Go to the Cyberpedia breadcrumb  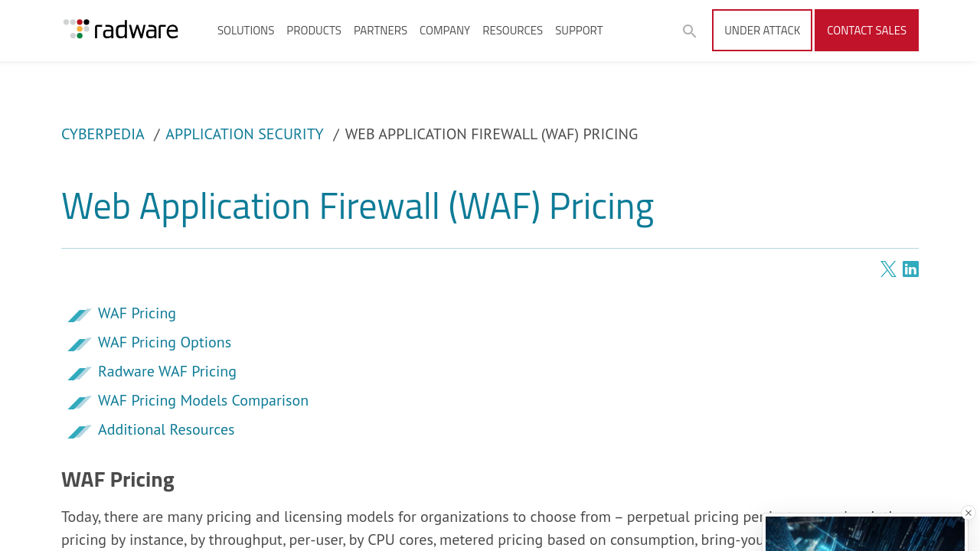point(103,134)
